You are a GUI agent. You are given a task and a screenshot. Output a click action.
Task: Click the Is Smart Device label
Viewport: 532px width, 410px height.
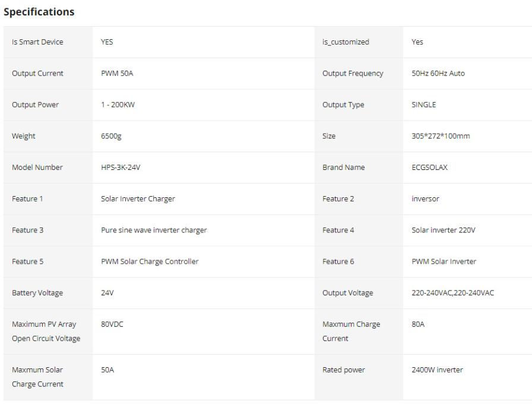point(37,42)
